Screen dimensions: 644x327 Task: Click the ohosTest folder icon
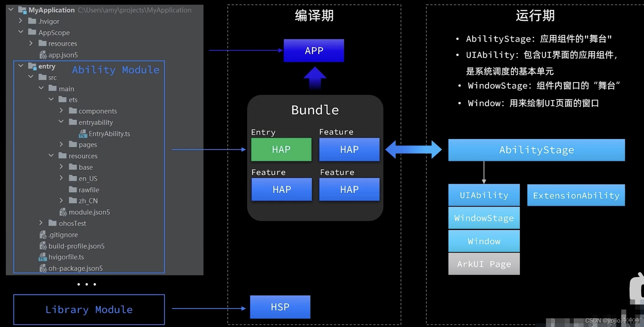[x=53, y=223]
